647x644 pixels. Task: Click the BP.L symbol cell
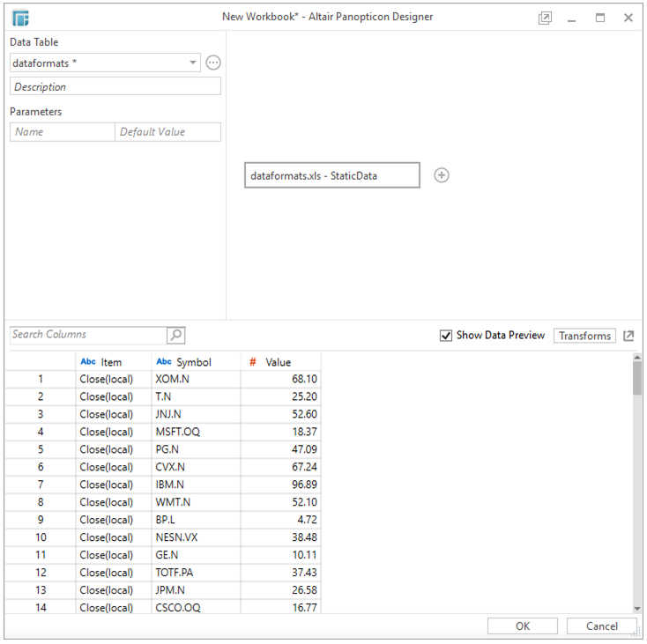(196, 520)
